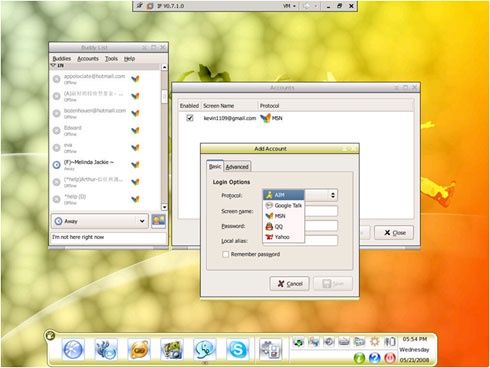
Task: Click the network computers tray icon
Action: pyautogui.click(x=314, y=342)
